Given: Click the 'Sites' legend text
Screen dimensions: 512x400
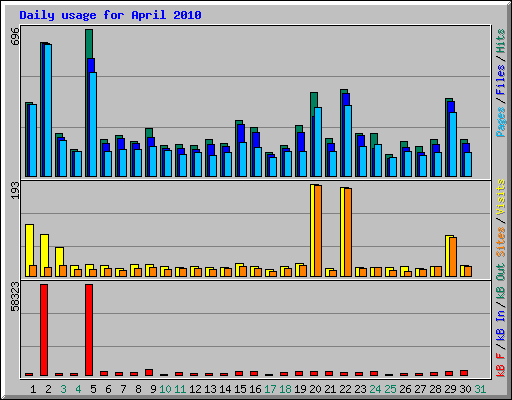Looking at the screenshot, I should pyautogui.click(x=501, y=242).
